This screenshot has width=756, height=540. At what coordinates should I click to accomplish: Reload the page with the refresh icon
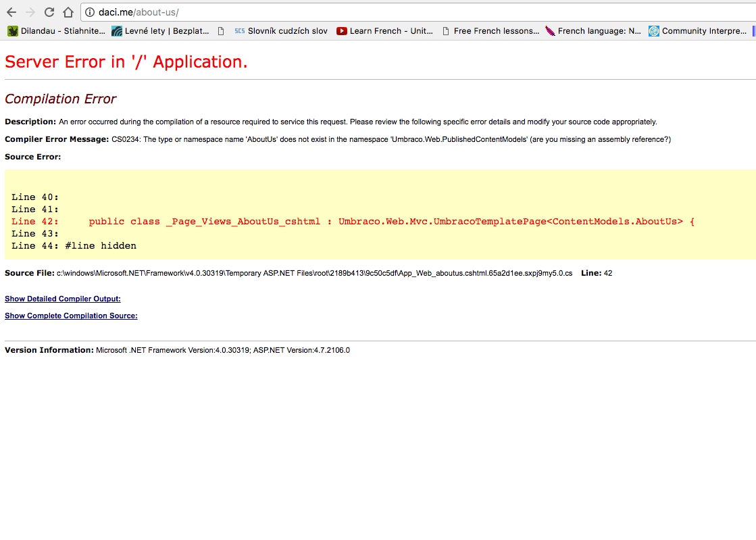coord(49,12)
